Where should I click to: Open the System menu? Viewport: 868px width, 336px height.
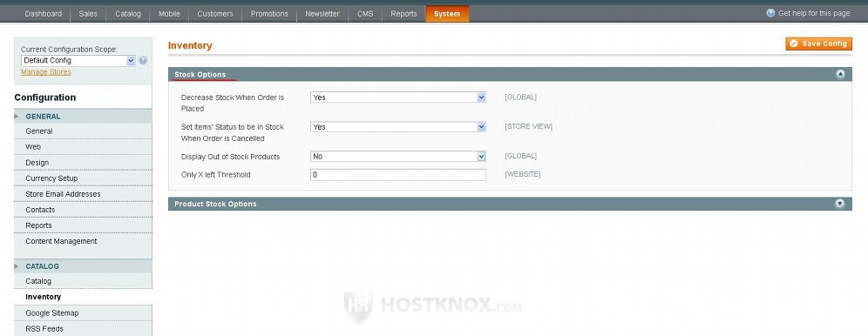(x=447, y=14)
